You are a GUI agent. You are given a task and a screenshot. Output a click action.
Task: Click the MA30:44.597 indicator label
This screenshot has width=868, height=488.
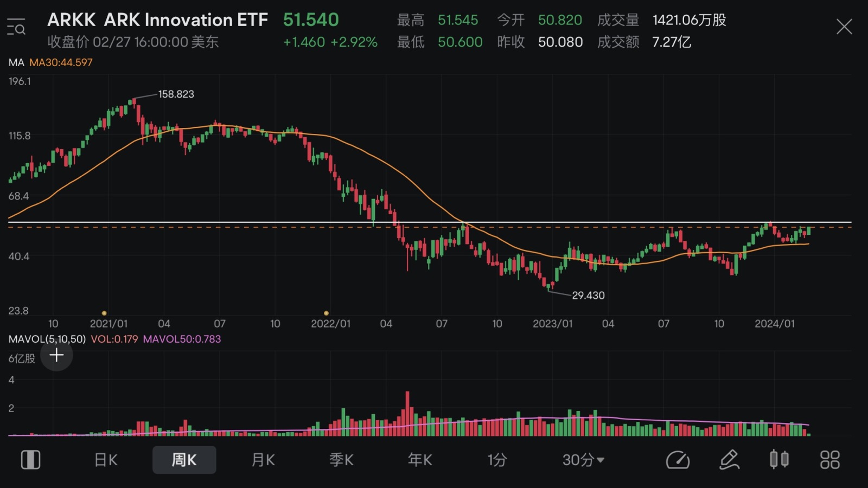pyautogui.click(x=61, y=62)
